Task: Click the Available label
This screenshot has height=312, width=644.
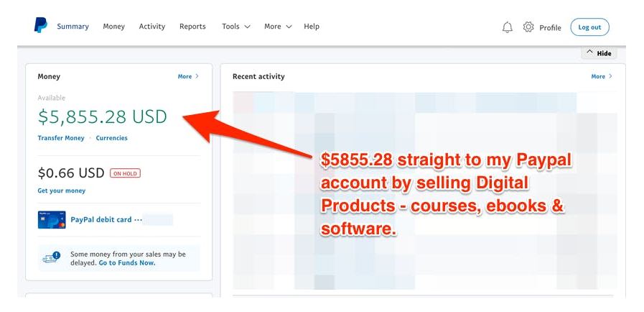Action: point(52,98)
